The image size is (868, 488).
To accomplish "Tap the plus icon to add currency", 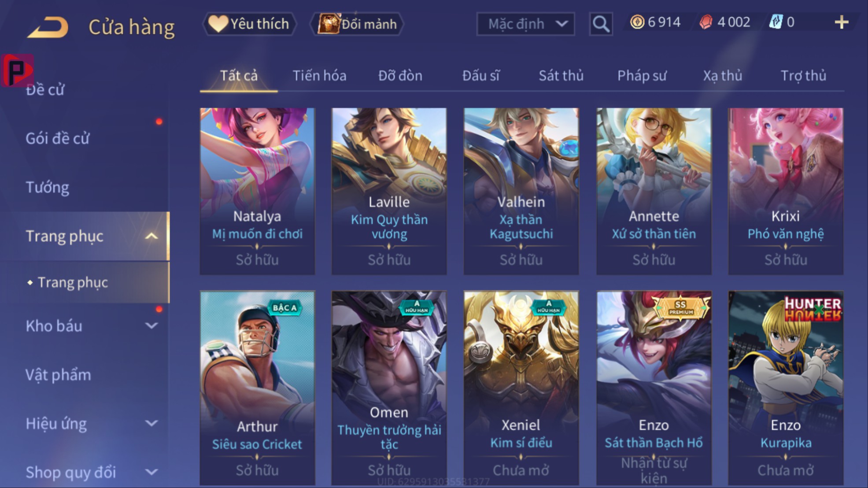I will (841, 22).
